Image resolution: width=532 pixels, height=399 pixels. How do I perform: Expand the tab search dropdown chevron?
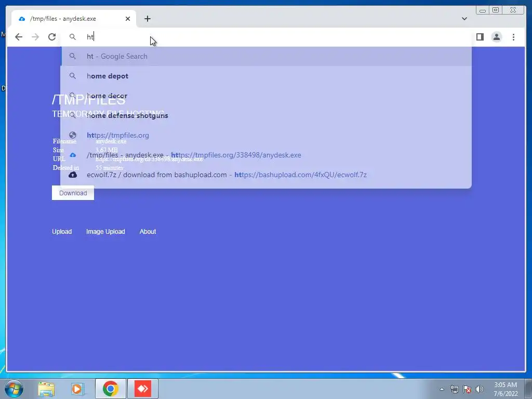[464, 19]
